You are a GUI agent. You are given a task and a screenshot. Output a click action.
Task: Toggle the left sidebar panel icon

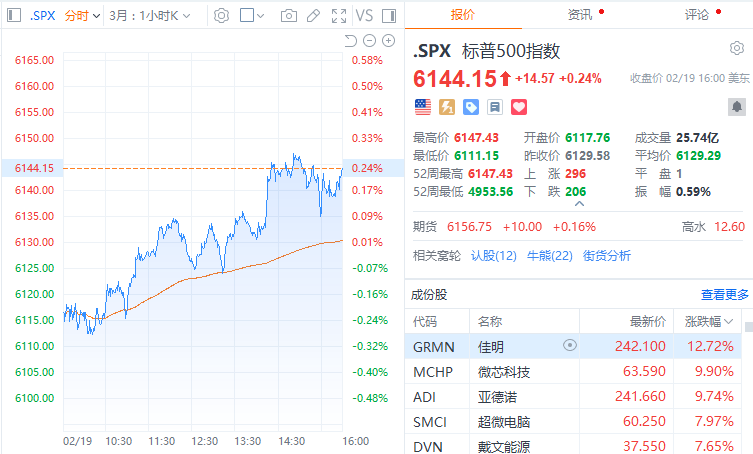tap(12, 15)
